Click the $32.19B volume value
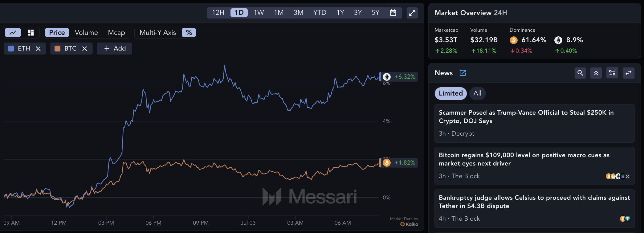644x233 pixels. click(484, 40)
